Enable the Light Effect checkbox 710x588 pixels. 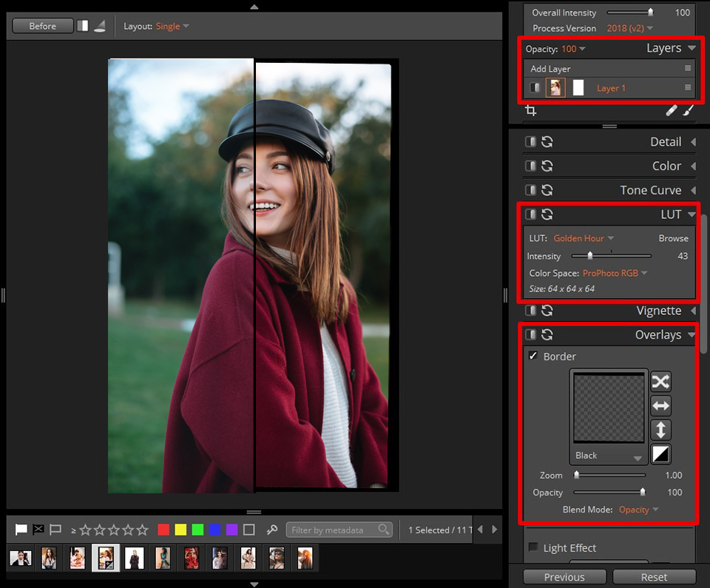[533, 547]
